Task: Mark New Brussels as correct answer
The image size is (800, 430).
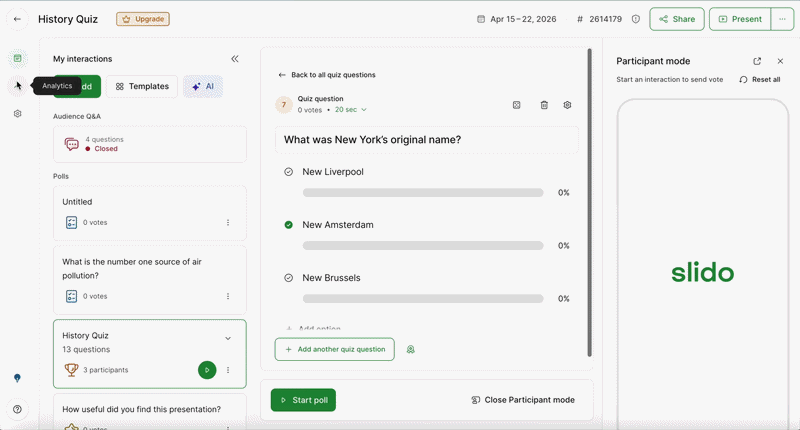Action: pos(289,278)
